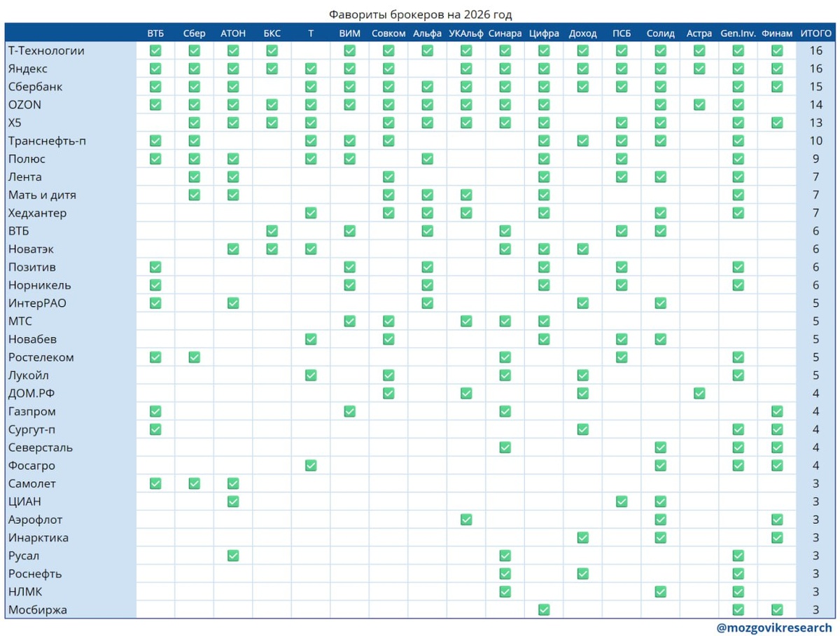Click the Северсталь checkmark under Синара

point(505,448)
